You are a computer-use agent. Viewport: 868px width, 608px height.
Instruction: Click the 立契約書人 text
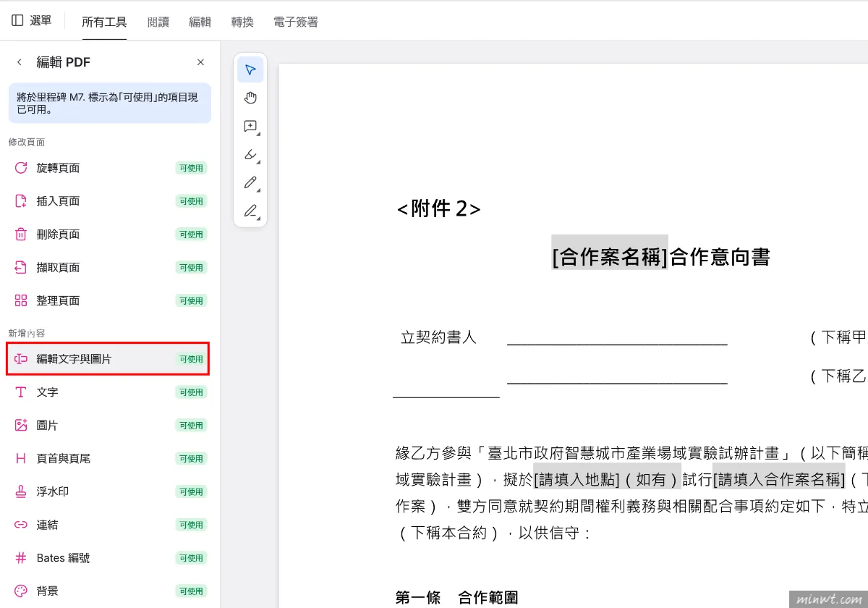(x=439, y=337)
